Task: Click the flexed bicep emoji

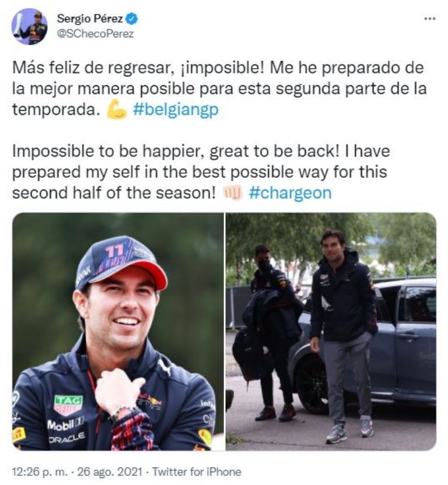Action: (x=117, y=109)
